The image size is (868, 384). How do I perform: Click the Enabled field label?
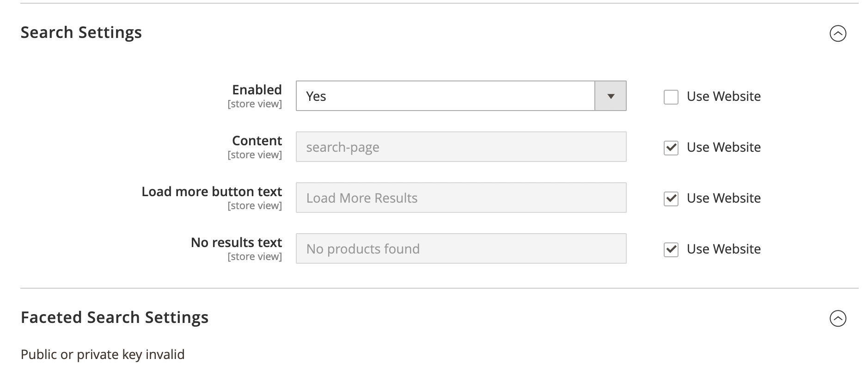(x=257, y=90)
